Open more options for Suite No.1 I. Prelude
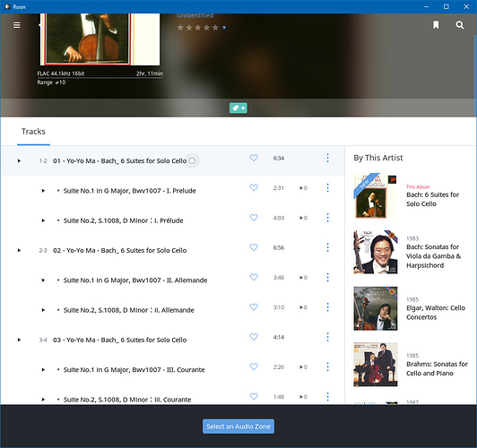This screenshot has height=448, width=477. [x=327, y=188]
